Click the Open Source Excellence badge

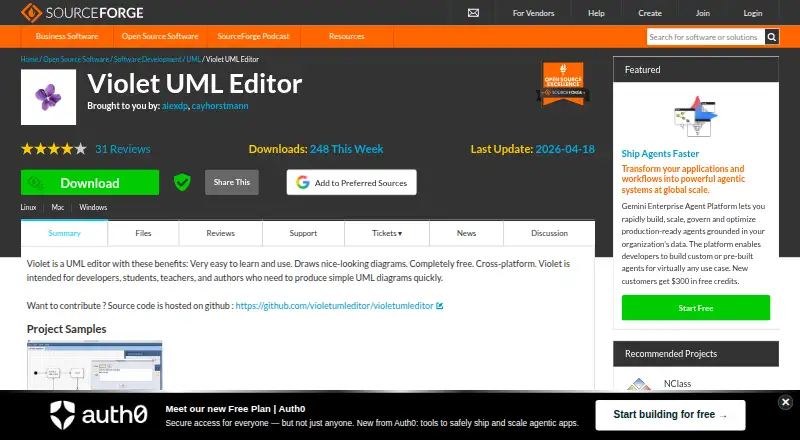[x=563, y=84]
